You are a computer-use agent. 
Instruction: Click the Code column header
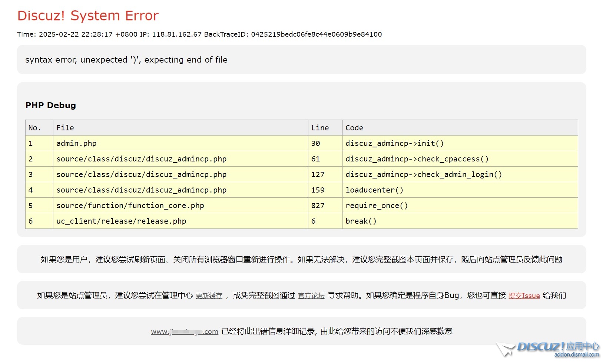pos(354,128)
